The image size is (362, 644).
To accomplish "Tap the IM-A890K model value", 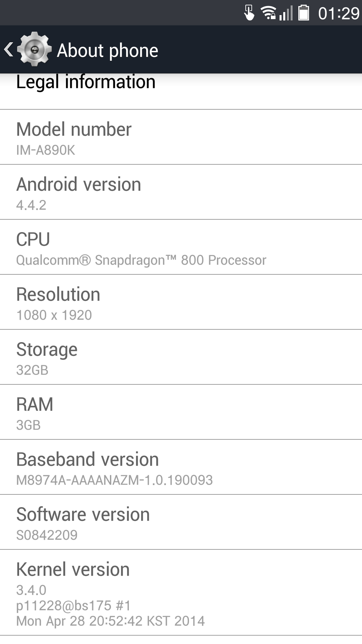I will tap(46, 150).
